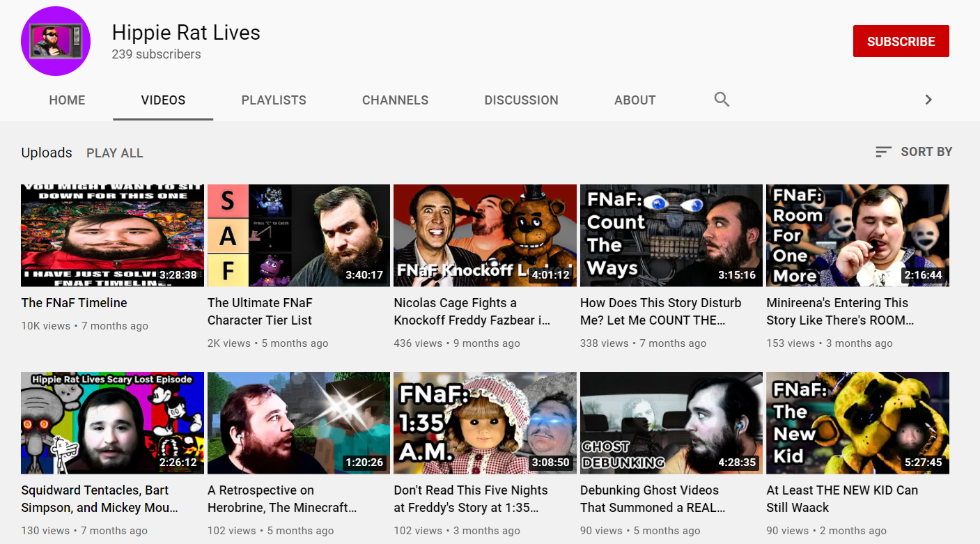Subscribe to the Hippie Rat Lives channel
Image resolution: width=980 pixels, height=544 pixels.
[x=901, y=41]
